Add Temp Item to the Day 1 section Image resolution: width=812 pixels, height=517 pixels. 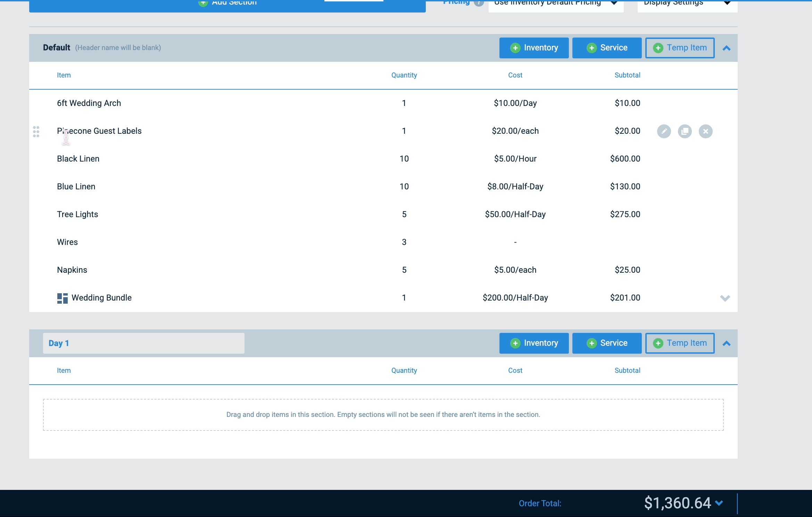click(x=680, y=343)
